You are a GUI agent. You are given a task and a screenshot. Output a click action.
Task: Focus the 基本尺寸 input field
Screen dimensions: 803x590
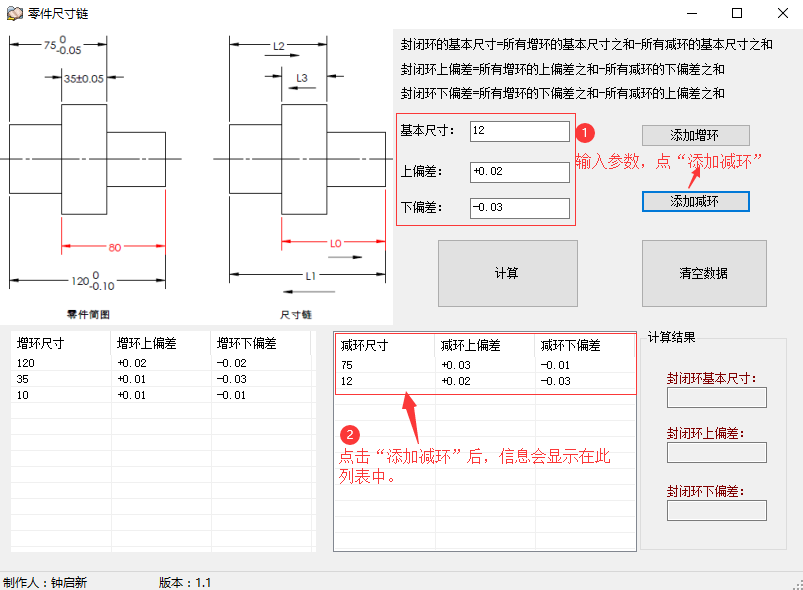pyautogui.click(x=520, y=131)
